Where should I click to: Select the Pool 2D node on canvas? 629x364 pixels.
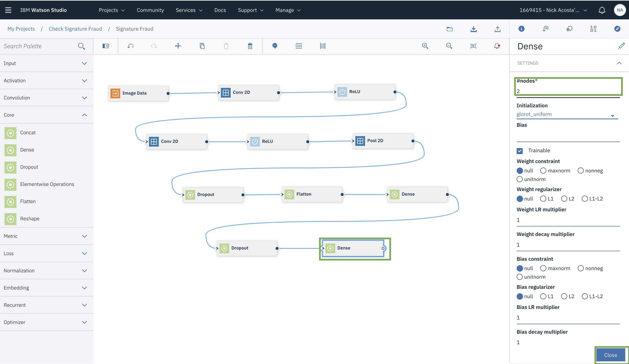(x=383, y=141)
